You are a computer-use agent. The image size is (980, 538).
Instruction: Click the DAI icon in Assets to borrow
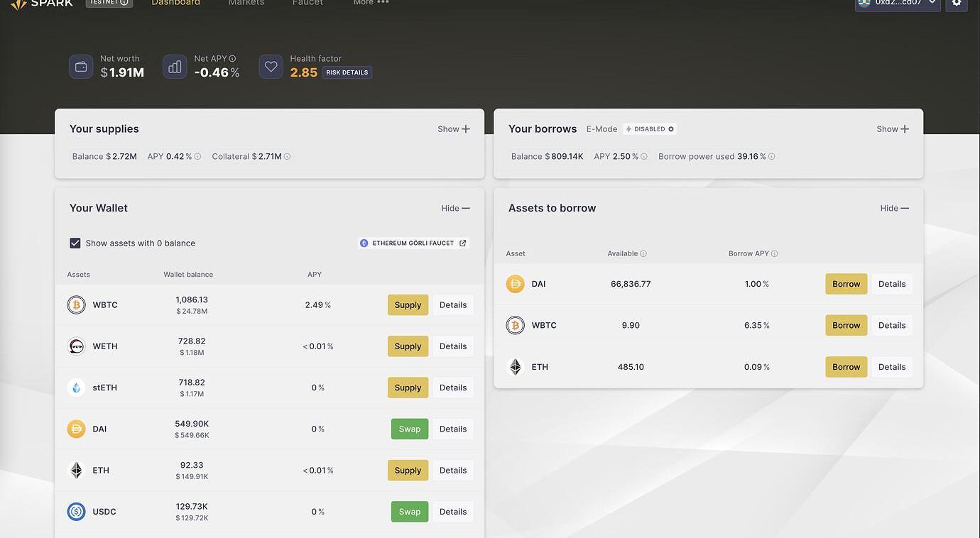pos(515,284)
